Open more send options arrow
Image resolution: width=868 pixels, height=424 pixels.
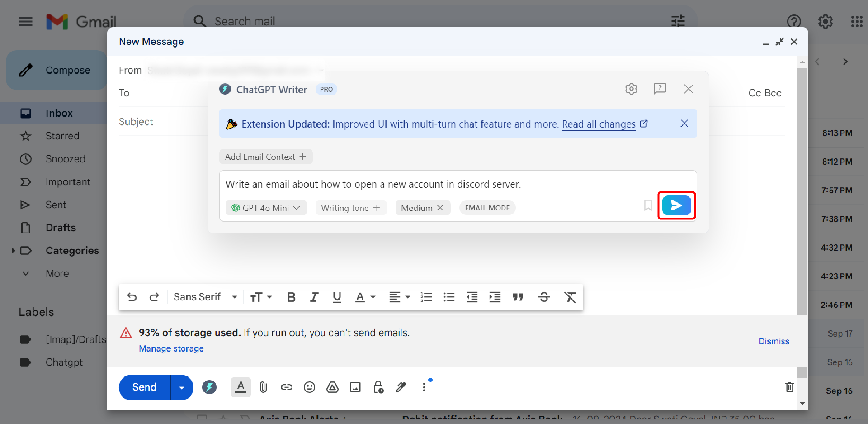pos(182,387)
